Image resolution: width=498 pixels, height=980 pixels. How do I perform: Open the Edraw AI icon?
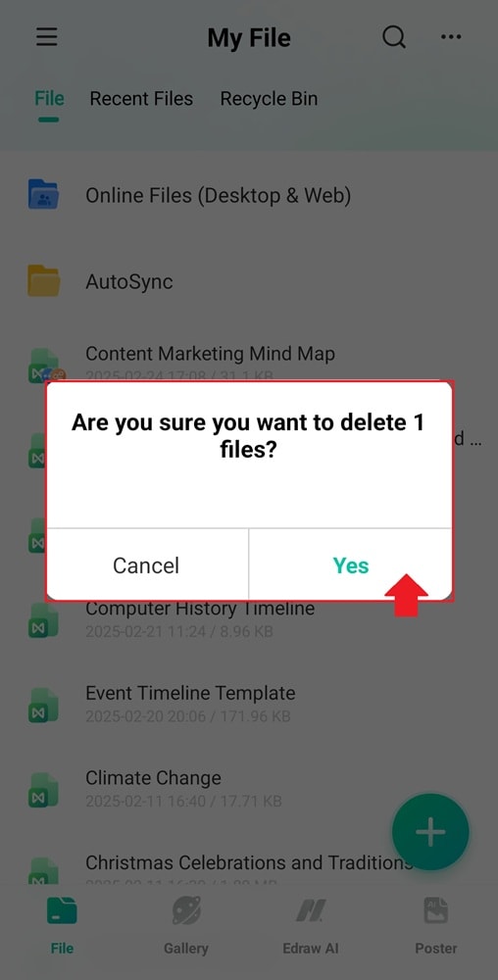311,910
